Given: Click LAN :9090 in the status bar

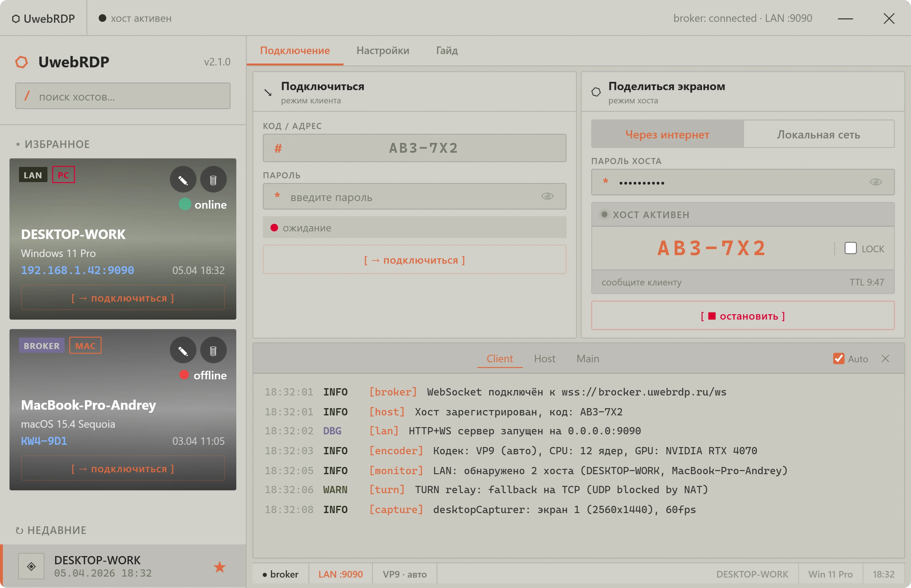Looking at the screenshot, I should [340, 574].
